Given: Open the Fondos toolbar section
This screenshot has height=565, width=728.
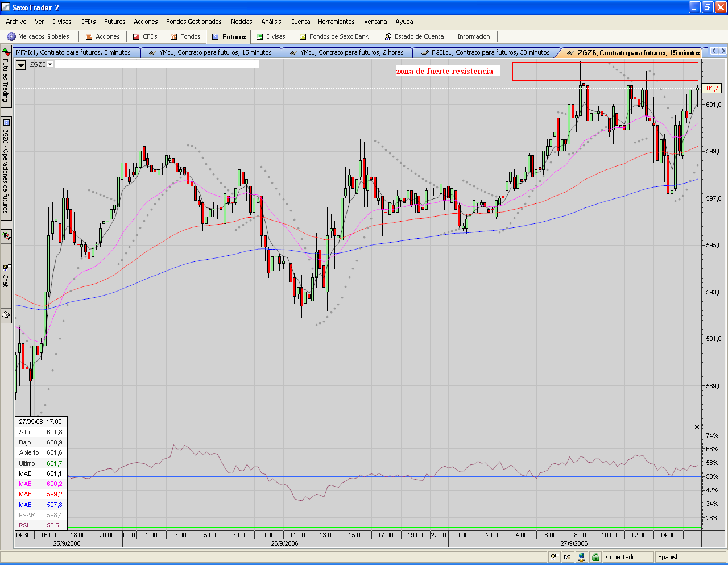Looking at the screenshot, I should click(x=185, y=36).
